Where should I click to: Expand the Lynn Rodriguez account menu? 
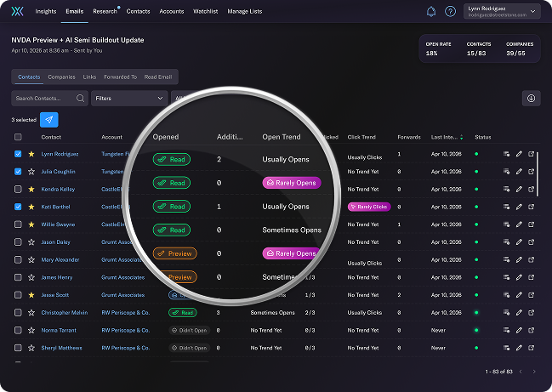[502, 11]
